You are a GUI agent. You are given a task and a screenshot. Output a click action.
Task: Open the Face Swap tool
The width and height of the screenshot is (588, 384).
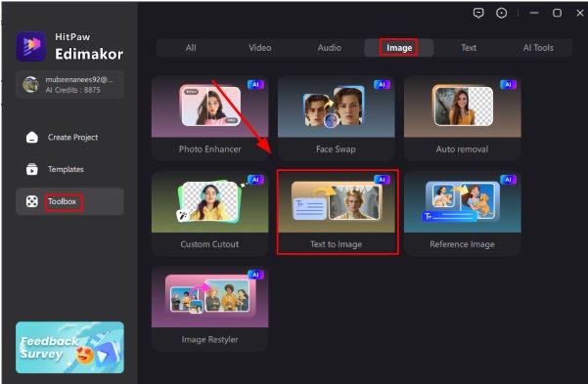click(336, 118)
